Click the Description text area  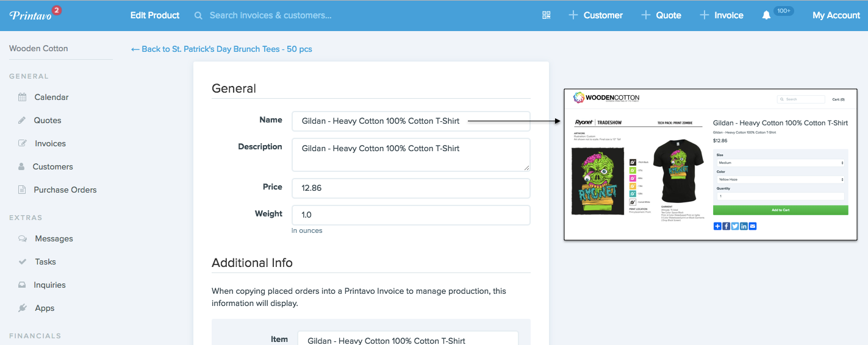click(x=411, y=155)
